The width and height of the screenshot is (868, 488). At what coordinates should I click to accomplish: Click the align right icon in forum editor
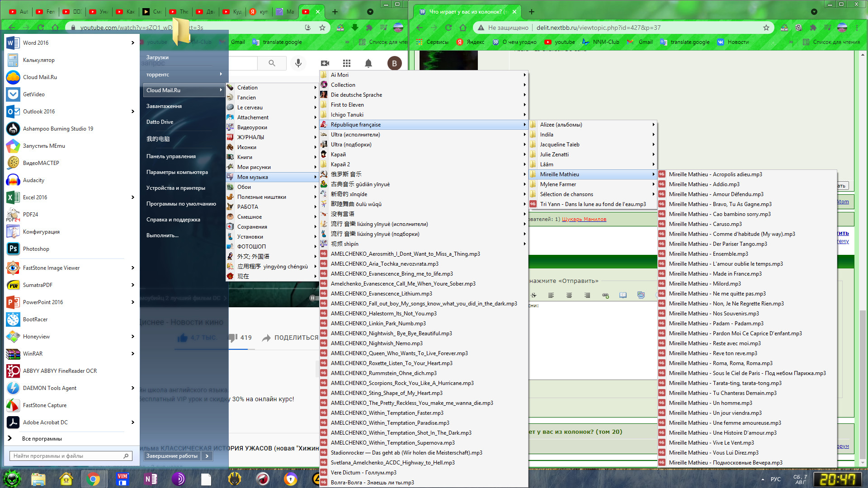[587, 296]
